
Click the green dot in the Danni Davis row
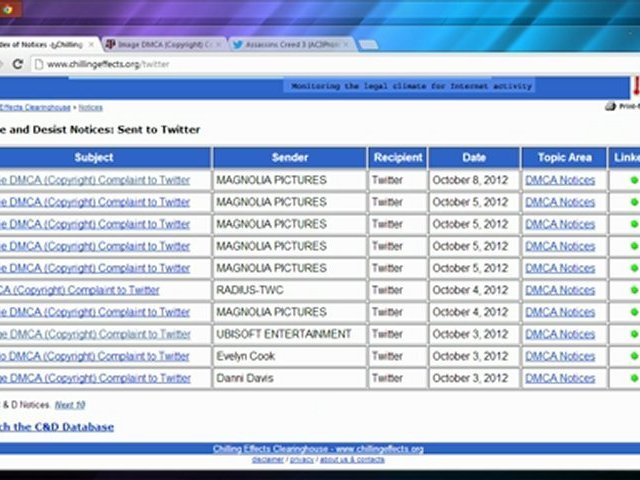tap(633, 378)
